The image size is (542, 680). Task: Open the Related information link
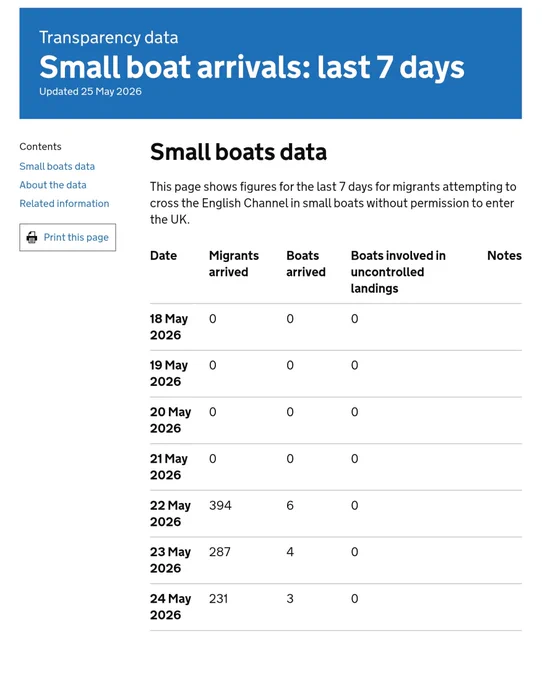[64, 204]
